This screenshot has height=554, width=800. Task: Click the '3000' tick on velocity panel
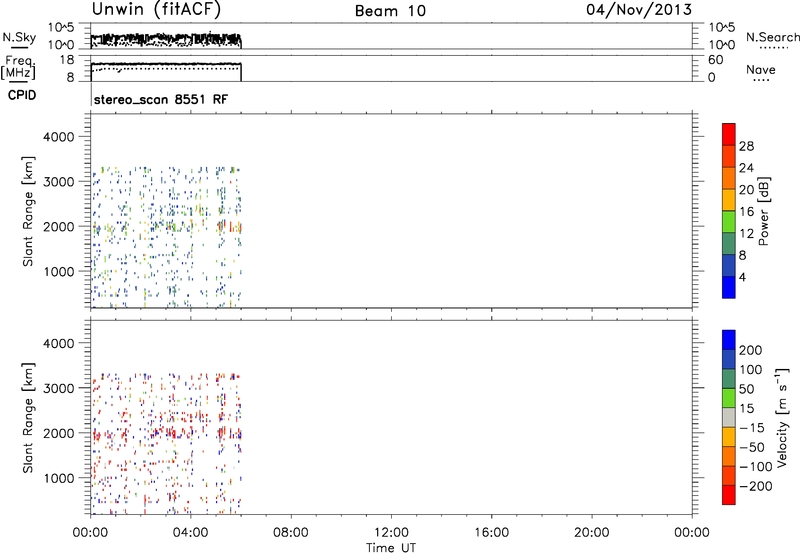pos(59,388)
